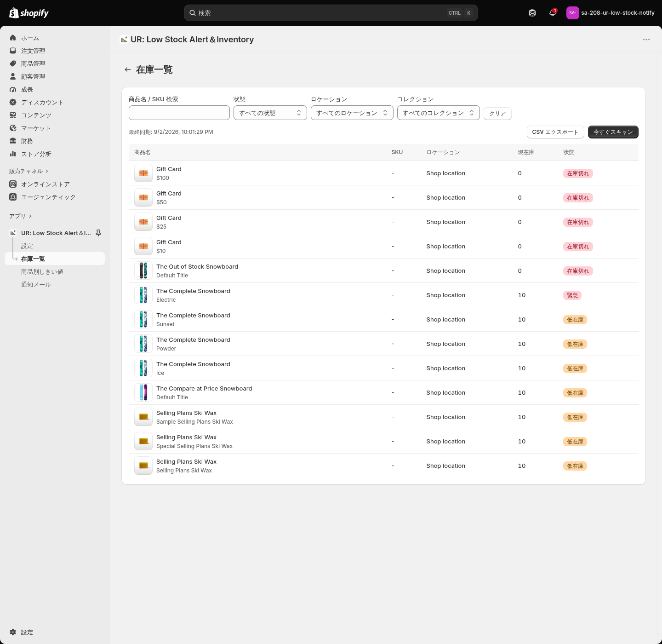The width and height of the screenshot is (662, 644).
Task: Click the ディスカウント badge icon
Action: pos(13,102)
